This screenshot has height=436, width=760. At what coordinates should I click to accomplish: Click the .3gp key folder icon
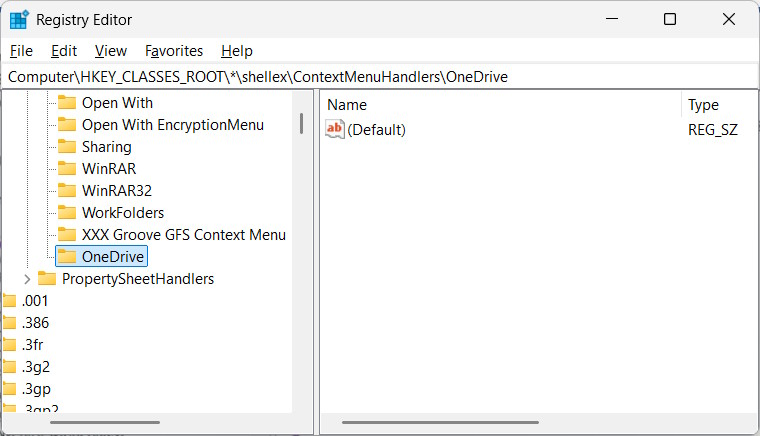pos(10,389)
